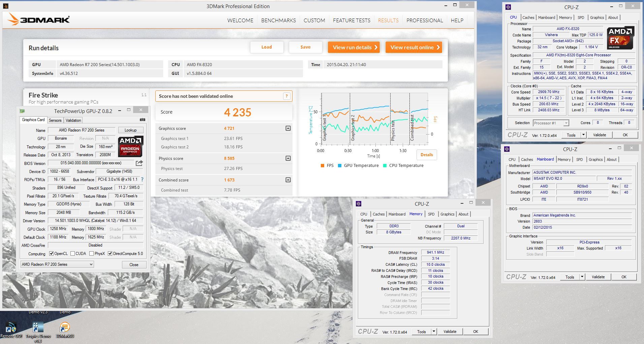Image resolution: width=644 pixels, height=344 pixels.
Task: Toggle the CUDA checkbox in GPU-Z
Action: [x=72, y=254]
